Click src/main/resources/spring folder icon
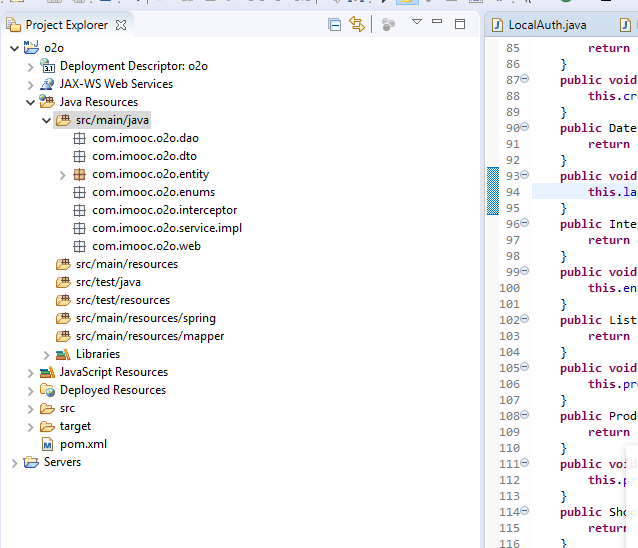The height and width of the screenshot is (548, 638). coord(63,317)
